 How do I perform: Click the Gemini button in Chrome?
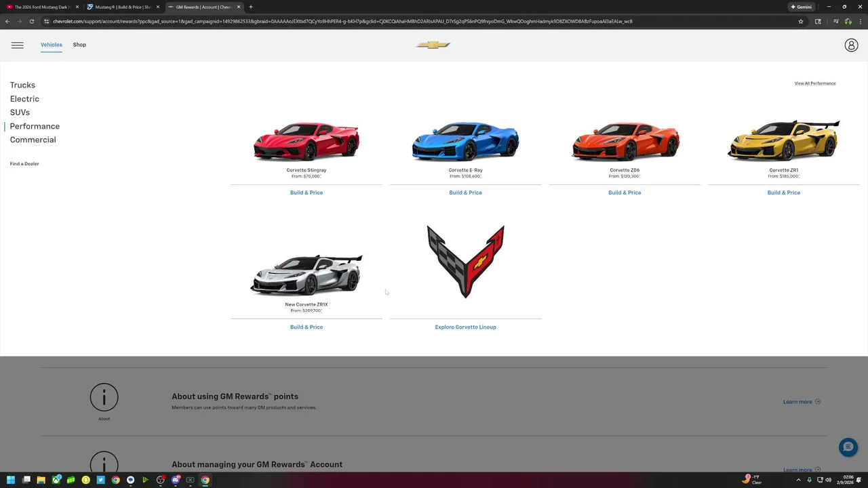[x=801, y=7]
